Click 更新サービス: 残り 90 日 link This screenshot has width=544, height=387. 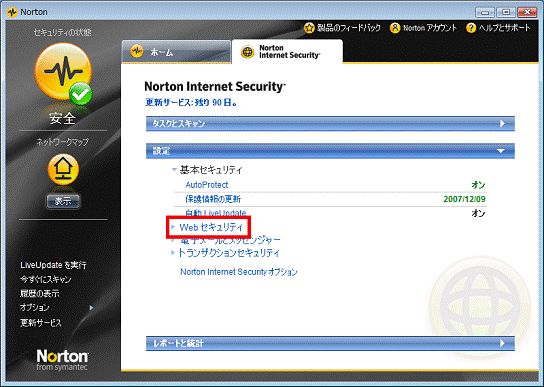tap(191, 102)
